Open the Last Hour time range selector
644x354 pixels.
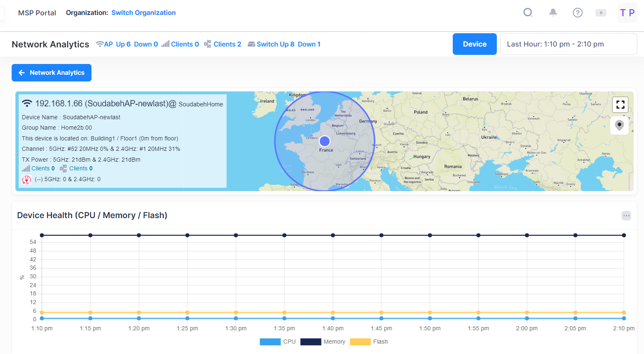coord(568,44)
